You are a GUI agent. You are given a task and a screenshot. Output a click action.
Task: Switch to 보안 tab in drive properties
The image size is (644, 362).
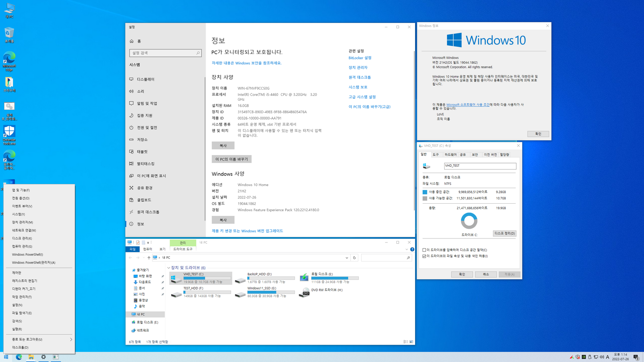point(475,155)
